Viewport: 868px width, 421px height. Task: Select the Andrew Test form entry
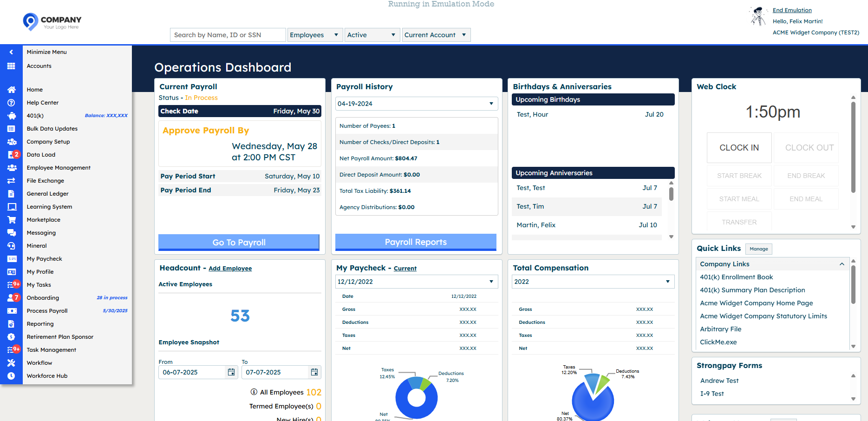click(719, 381)
